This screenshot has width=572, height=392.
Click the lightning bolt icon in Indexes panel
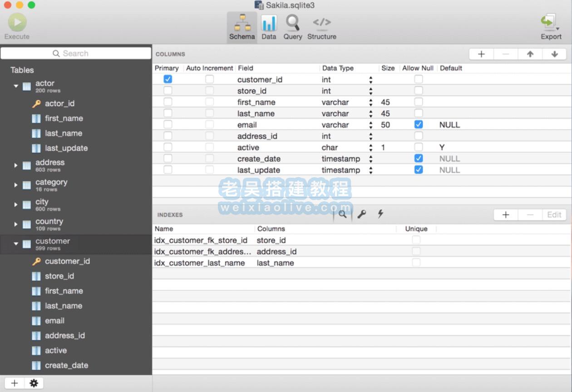(380, 214)
